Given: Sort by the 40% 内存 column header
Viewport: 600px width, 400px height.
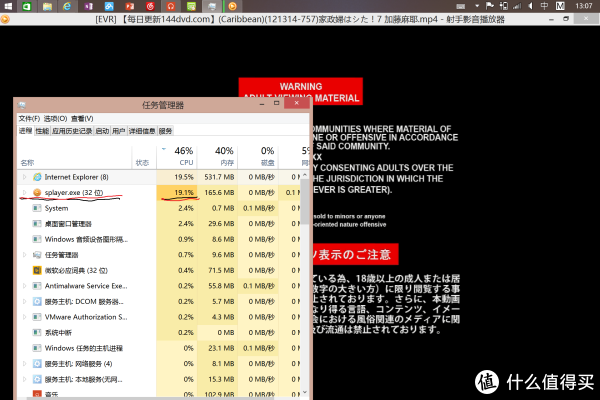Looking at the screenshot, I should pos(217,157).
